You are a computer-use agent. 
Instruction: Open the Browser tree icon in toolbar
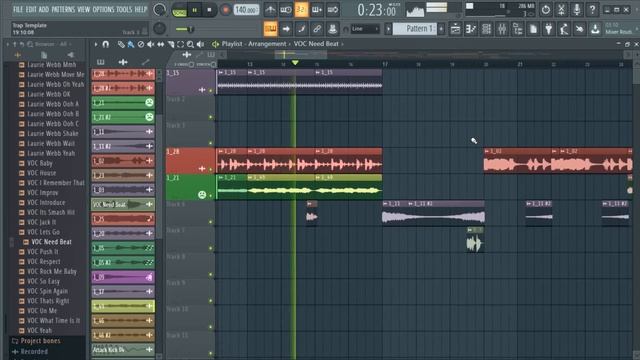[x=518, y=29]
